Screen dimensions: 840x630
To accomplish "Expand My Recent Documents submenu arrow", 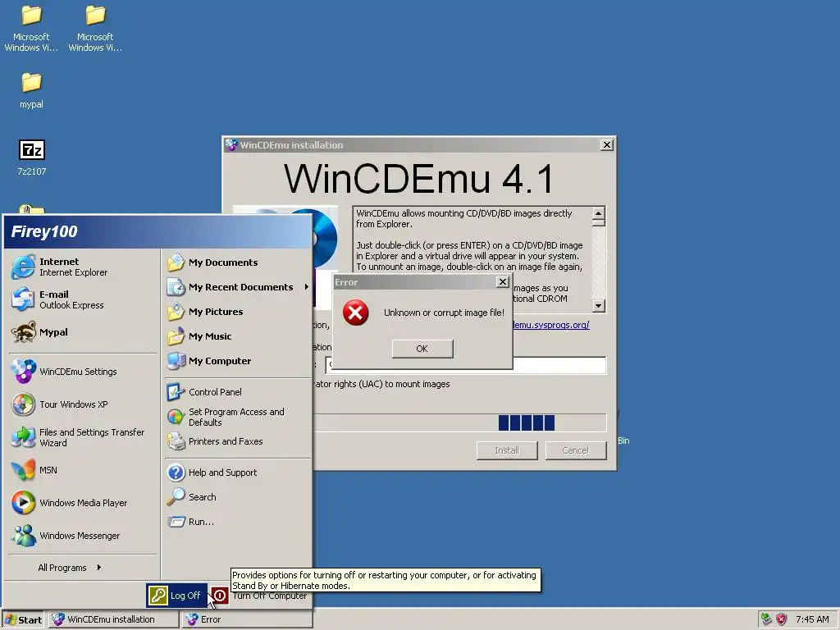I will [x=307, y=287].
